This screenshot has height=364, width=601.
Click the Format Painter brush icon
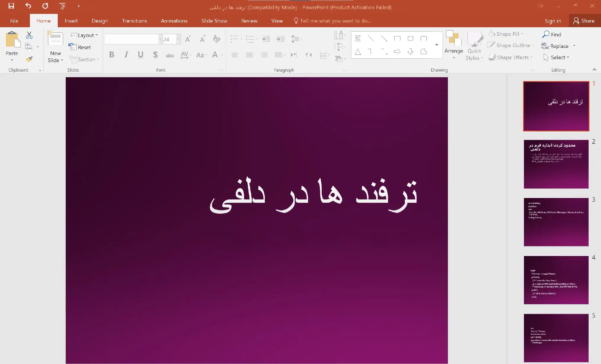[29, 59]
